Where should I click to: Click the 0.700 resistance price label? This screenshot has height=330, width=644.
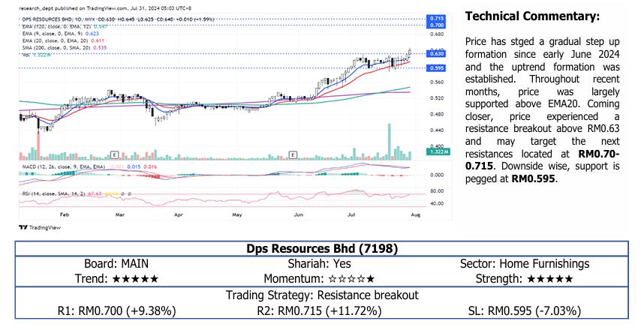(x=435, y=25)
